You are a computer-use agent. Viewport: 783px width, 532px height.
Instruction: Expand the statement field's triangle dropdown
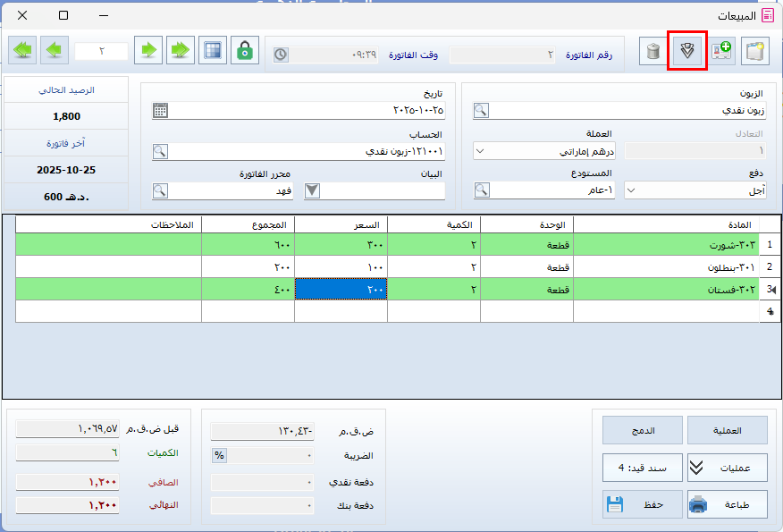point(312,190)
